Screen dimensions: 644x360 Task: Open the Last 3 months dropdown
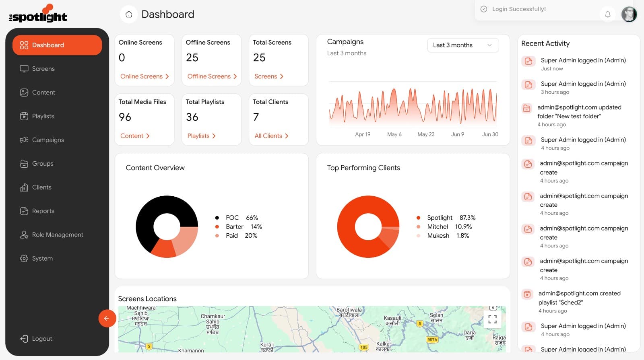[463, 45]
